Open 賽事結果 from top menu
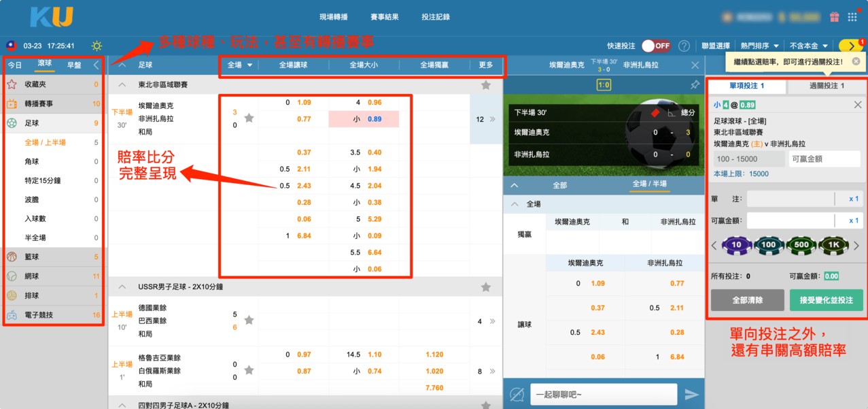Viewport: 868px width, 409px height. click(x=385, y=17)
